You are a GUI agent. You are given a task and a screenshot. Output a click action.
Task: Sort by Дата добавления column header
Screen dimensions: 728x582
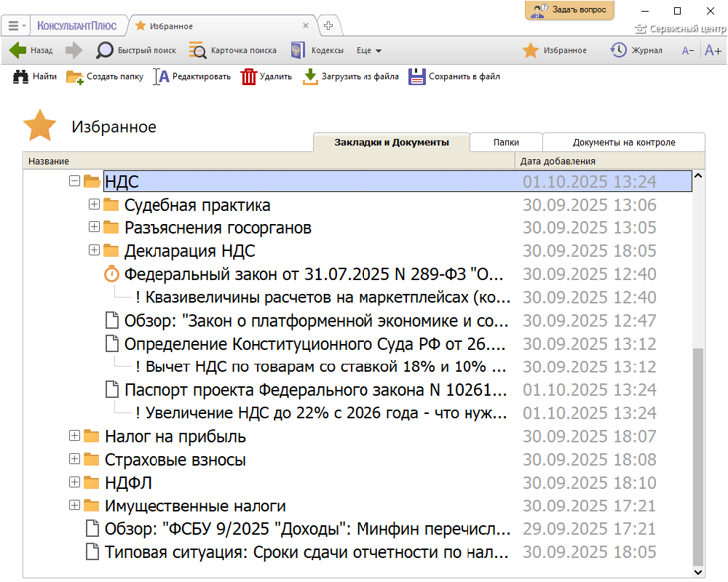[558, 162]
